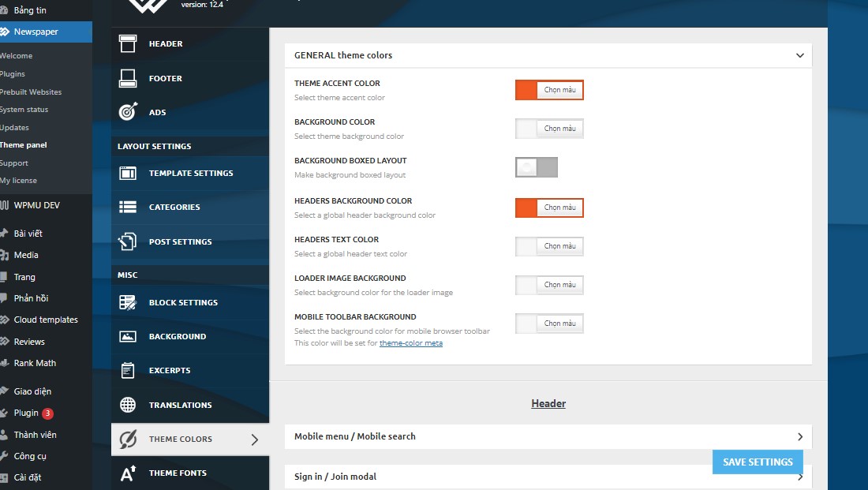This screenshot has width=868, height=490.
Task: Click the Translations globe icon
Action: (128, 405)
